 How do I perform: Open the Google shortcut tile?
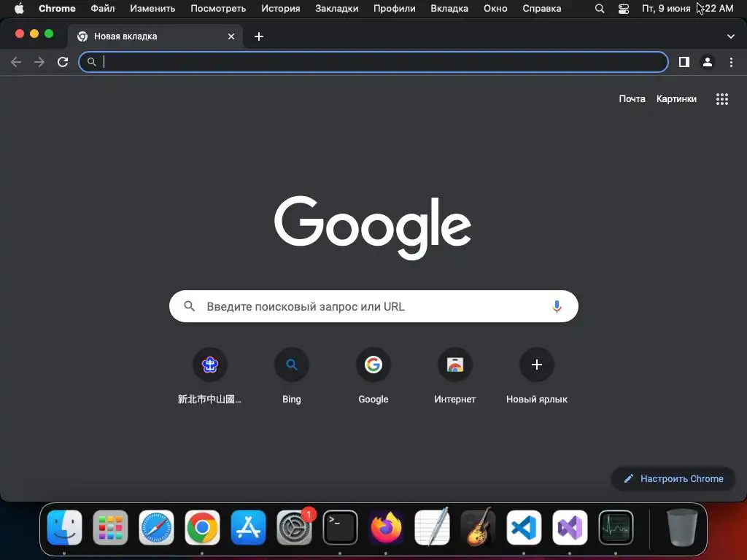point(373,376)
